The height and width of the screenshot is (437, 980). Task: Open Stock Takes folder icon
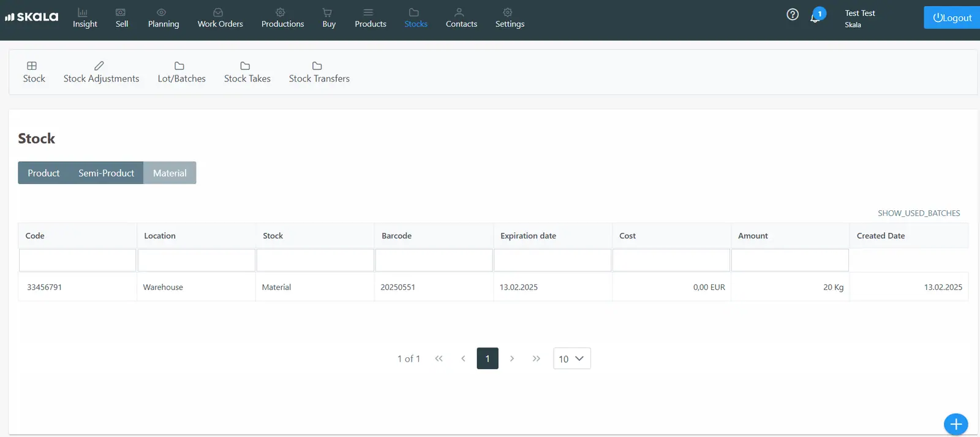tap(245, 66)
